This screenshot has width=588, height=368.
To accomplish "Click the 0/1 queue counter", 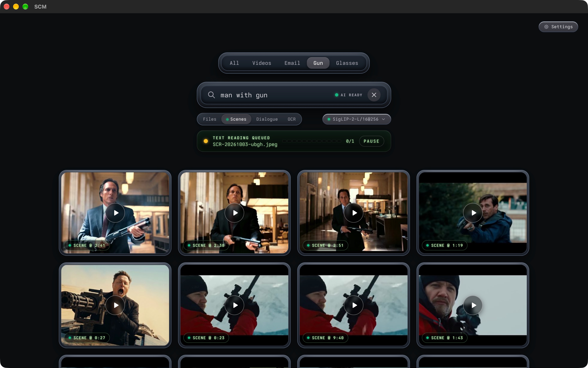I will tap(350, 141).
